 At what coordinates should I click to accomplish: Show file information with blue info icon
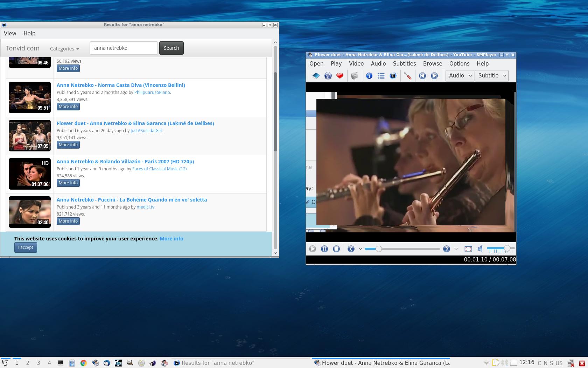369,76
